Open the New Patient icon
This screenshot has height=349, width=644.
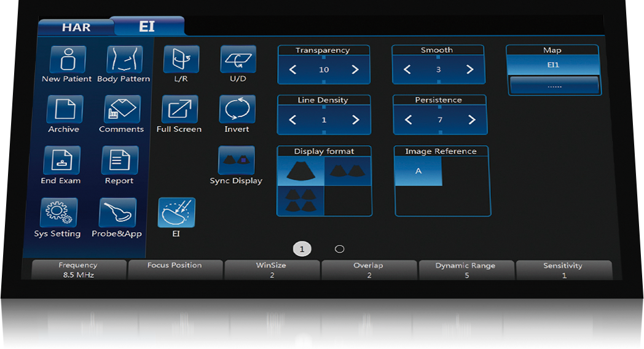click(67, 60)
